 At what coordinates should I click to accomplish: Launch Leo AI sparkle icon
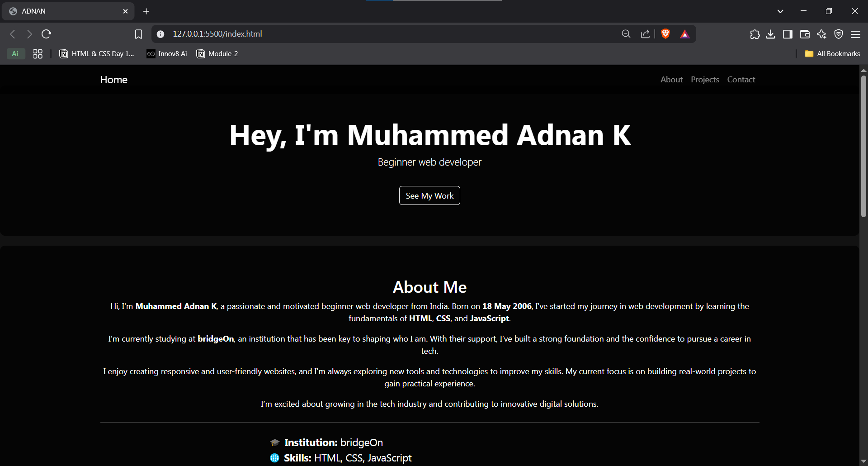point(821,34)
